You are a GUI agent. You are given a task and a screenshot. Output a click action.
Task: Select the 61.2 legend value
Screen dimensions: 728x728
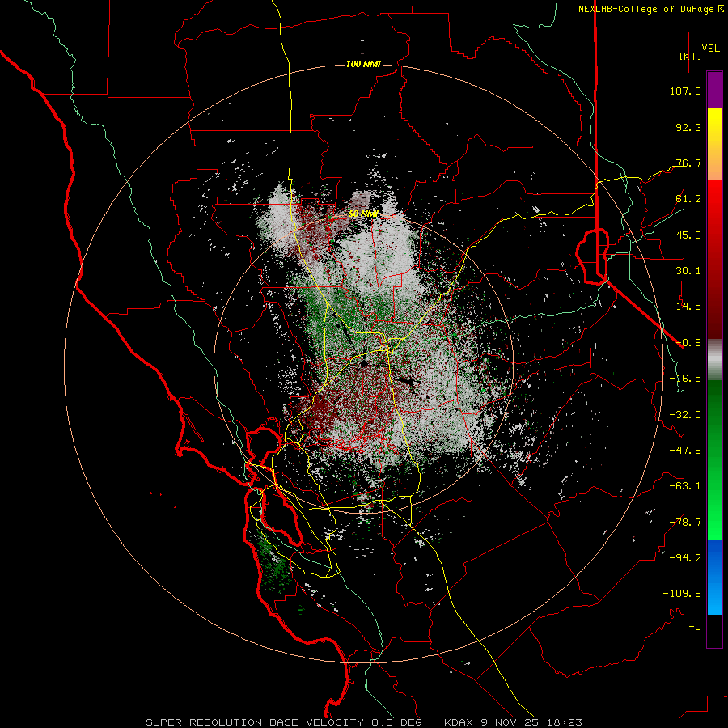point(688,199)
